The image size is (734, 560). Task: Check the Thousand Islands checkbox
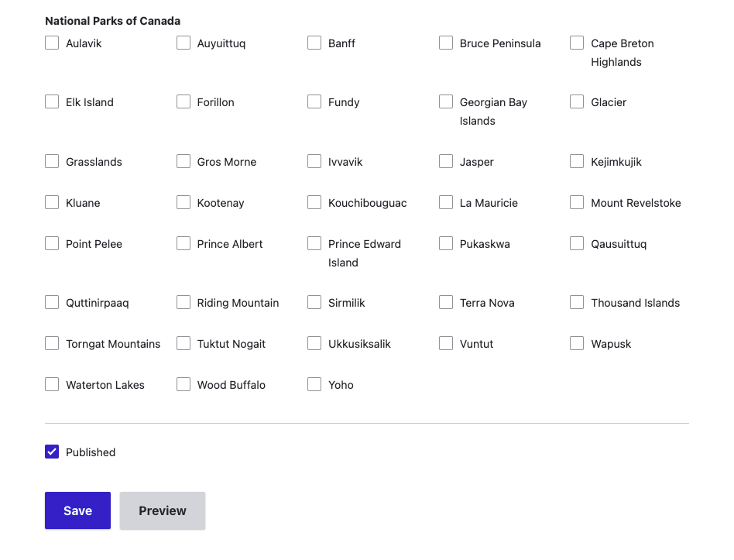click(577, 303)
